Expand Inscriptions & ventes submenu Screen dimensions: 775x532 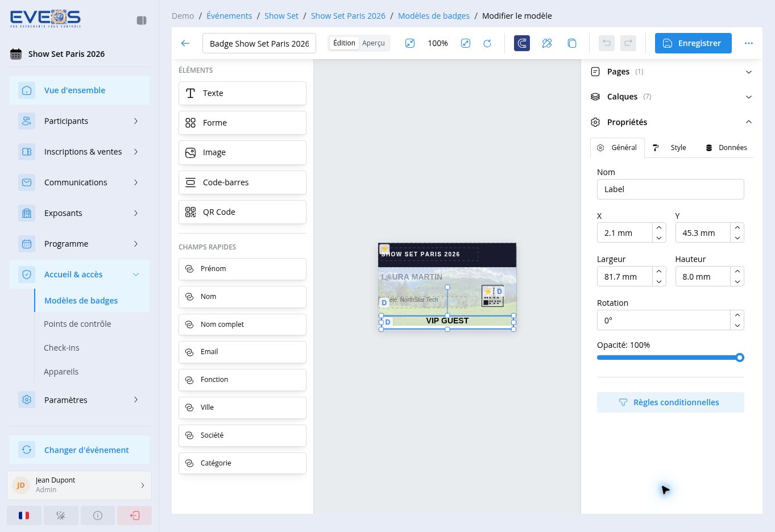[79, 152]
